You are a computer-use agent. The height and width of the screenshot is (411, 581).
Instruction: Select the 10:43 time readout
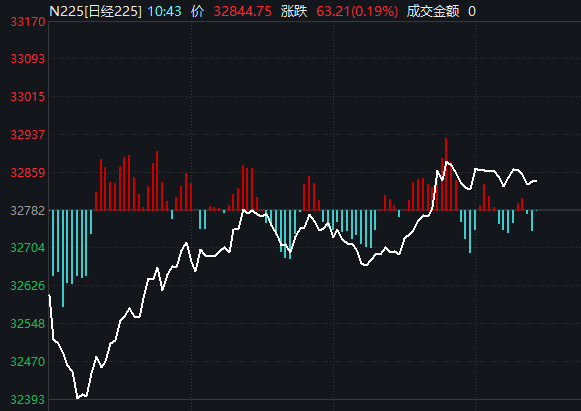pyautogui.click(x=165, y=11)
